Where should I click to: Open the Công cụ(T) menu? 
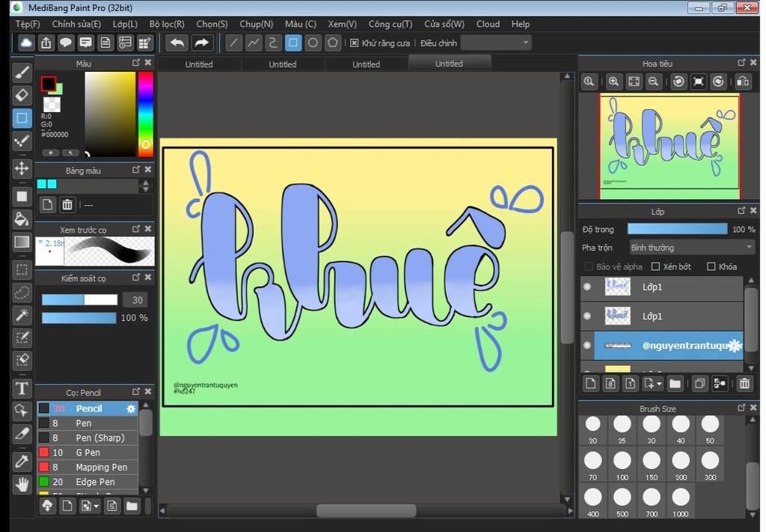[x=390, y=24]
